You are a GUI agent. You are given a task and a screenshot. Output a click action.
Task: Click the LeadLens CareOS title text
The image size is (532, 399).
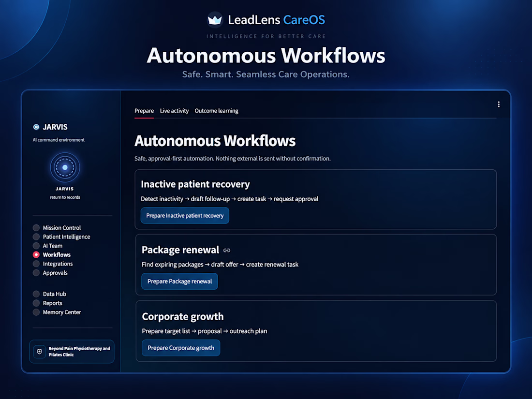277,20
